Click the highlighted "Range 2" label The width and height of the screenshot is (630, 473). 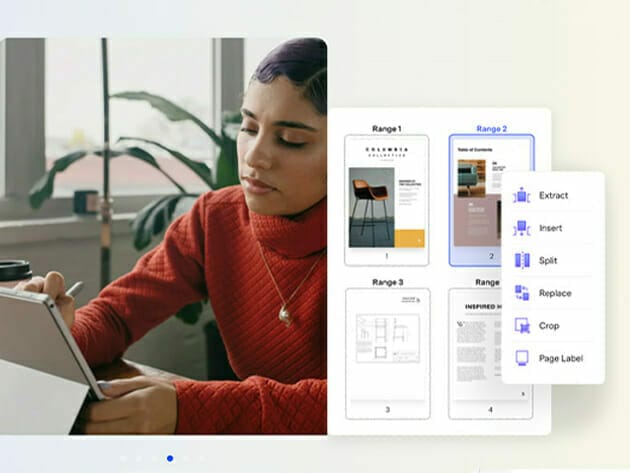(x=491, y=129)
